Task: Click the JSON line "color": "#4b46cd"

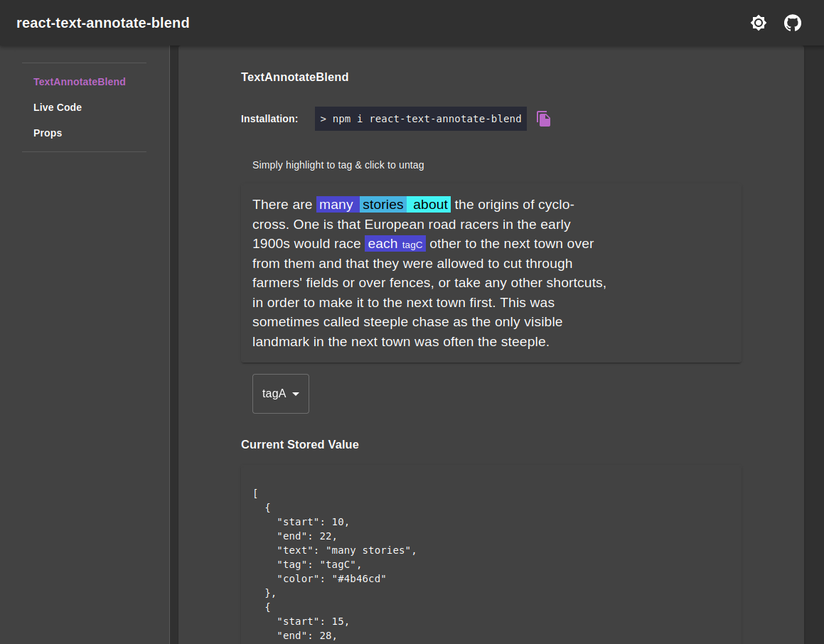Action: (331, 579)
